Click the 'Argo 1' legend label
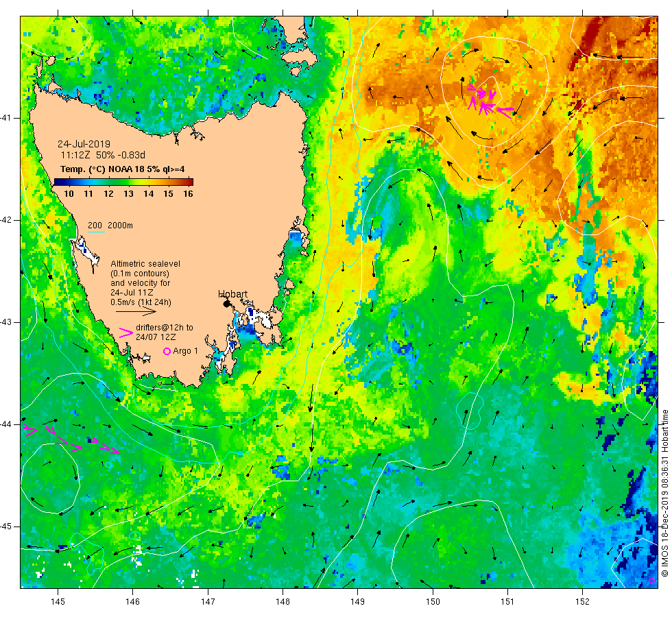Screen dimensions: 672x617 coord(186,351)
